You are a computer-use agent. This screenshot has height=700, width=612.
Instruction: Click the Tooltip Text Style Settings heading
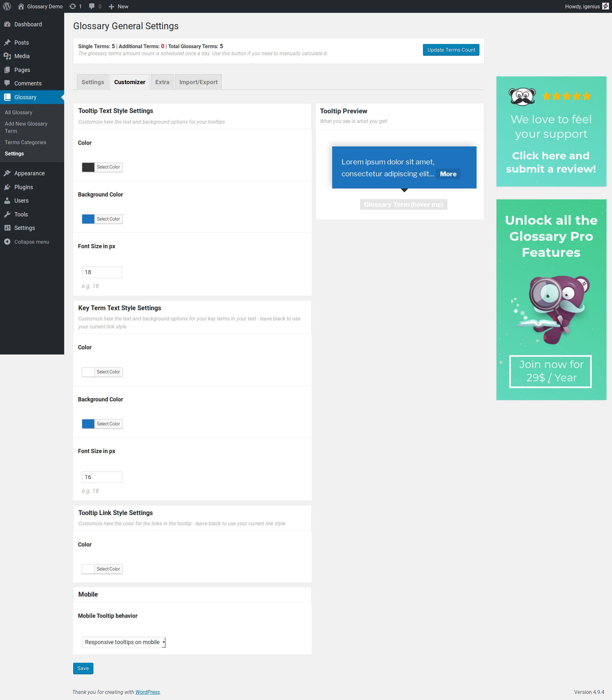click(x=116, y=111)
